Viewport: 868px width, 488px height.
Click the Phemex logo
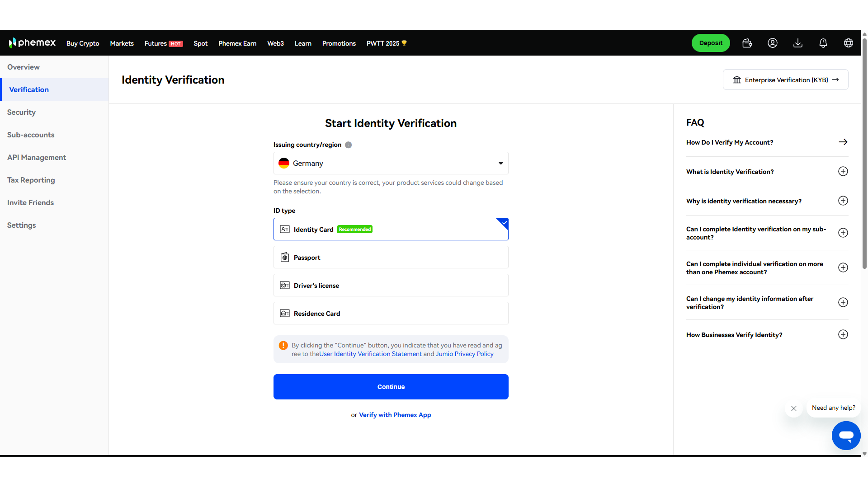click(32, 43)
